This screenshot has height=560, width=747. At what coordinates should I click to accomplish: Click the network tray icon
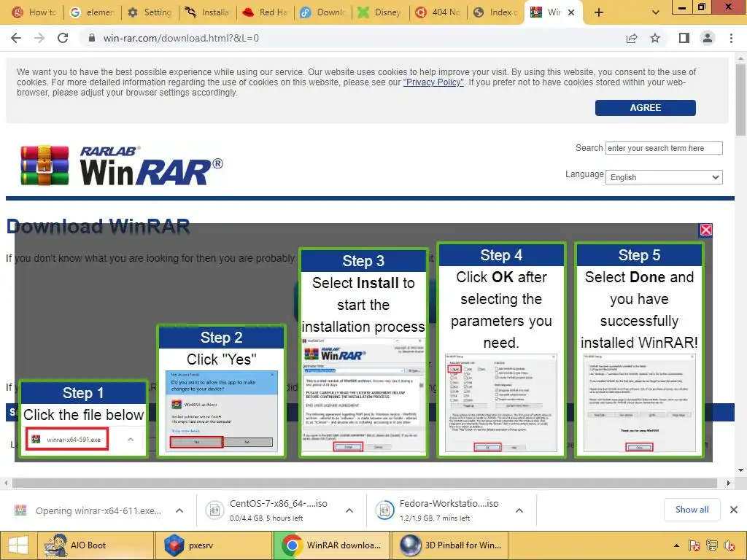(x=712, y=545)
